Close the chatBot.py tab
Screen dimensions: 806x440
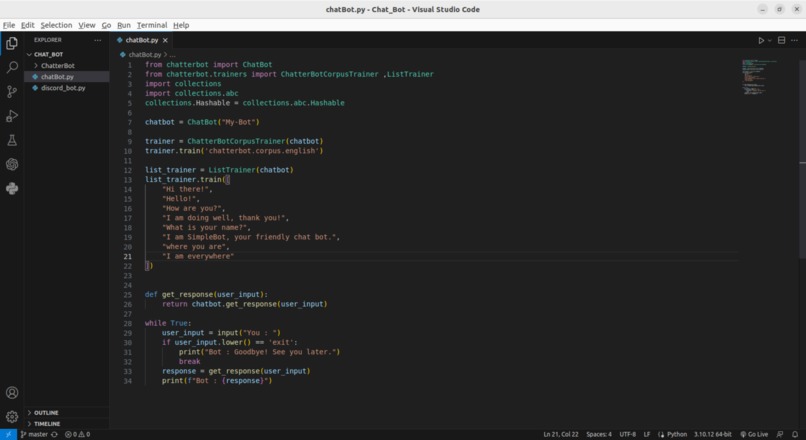[165, 40]
